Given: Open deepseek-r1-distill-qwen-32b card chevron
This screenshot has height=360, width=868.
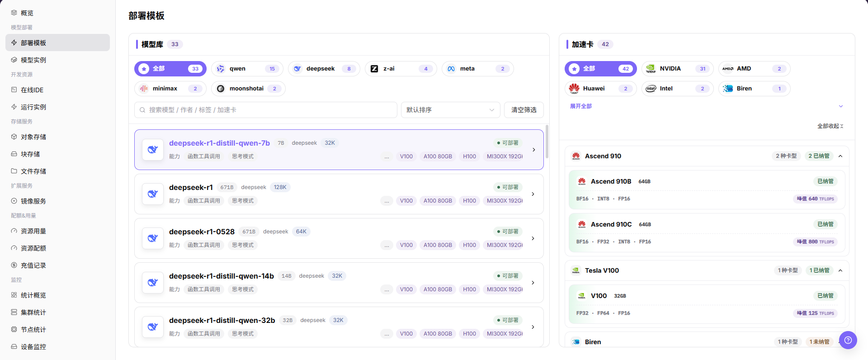Looking at the screenshot, I should pos(533,327).
